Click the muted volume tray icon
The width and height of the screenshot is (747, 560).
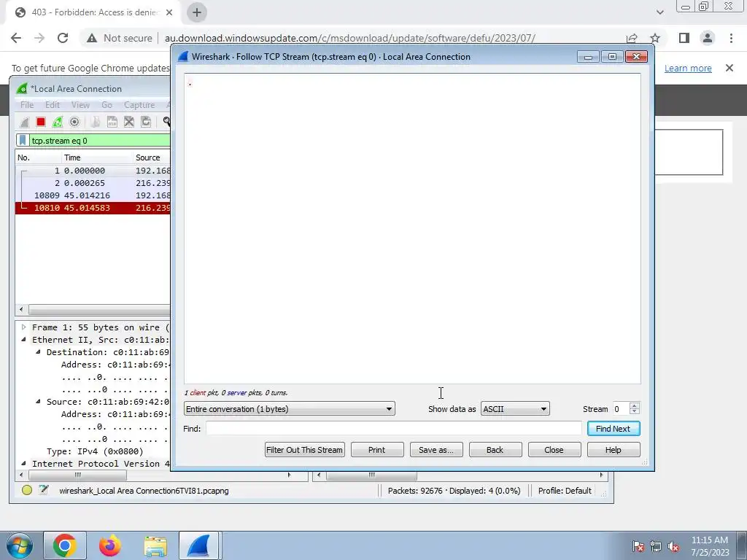coord(673,547)
